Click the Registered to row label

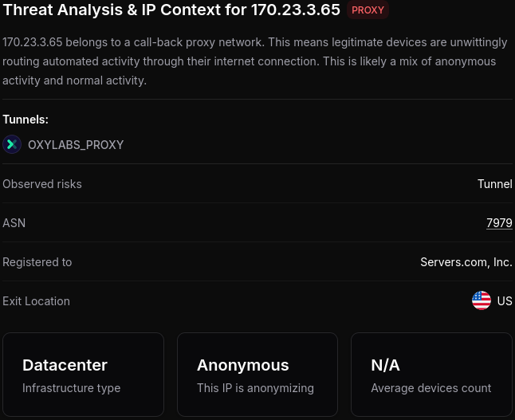pyautogui.click(x=37, y=262)
